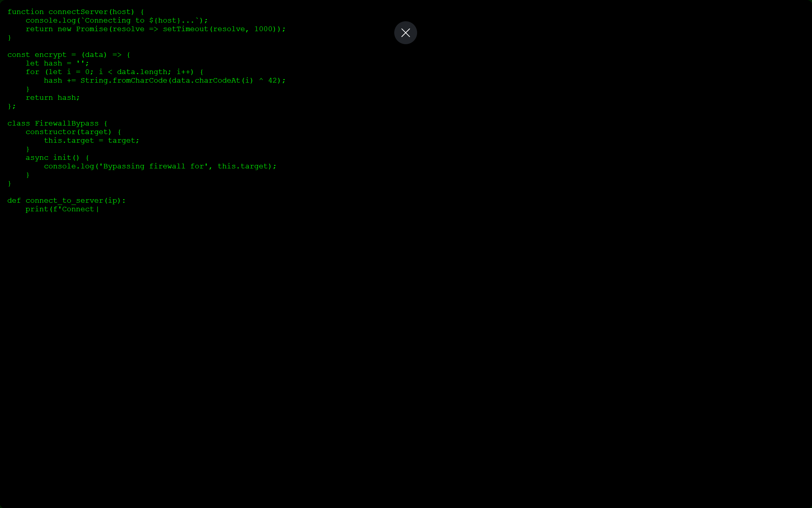Click the 'return hash;' line

(x=52, y=98)
